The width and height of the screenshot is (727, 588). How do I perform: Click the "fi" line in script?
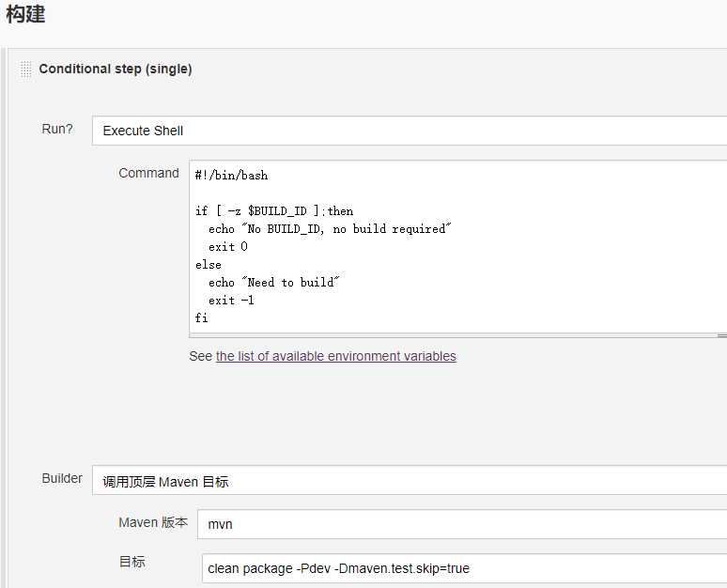point(202,318)
